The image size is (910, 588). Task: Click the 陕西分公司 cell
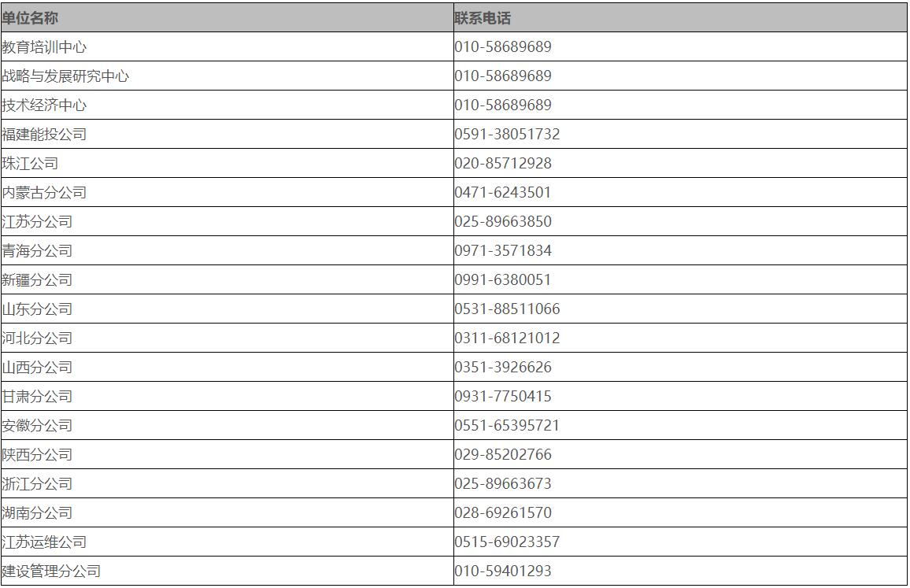[x=37, y=455]
